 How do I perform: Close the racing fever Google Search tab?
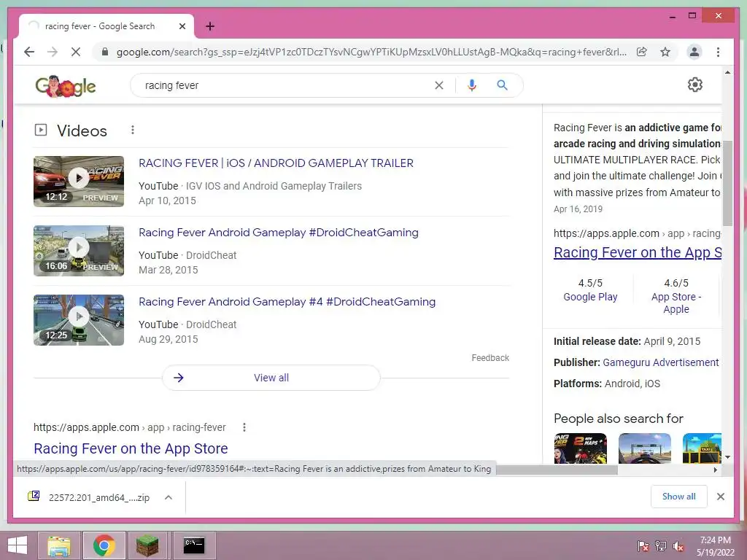[182, 26]
